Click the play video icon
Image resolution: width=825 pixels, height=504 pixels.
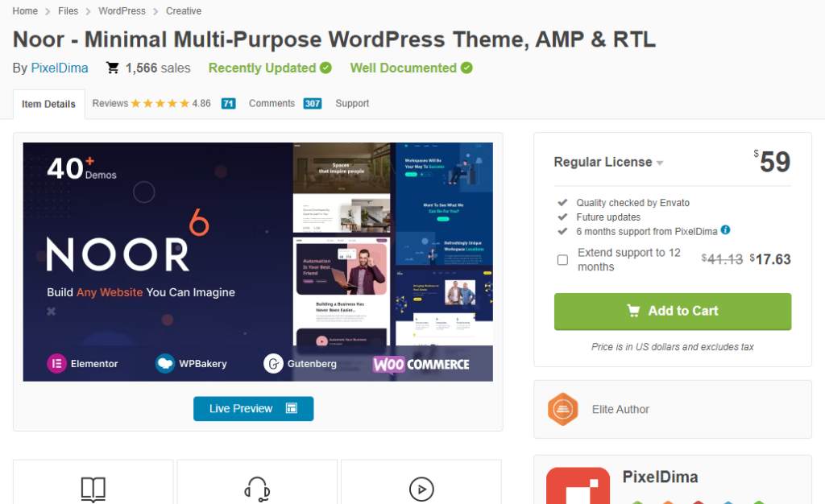pos(421,490)
